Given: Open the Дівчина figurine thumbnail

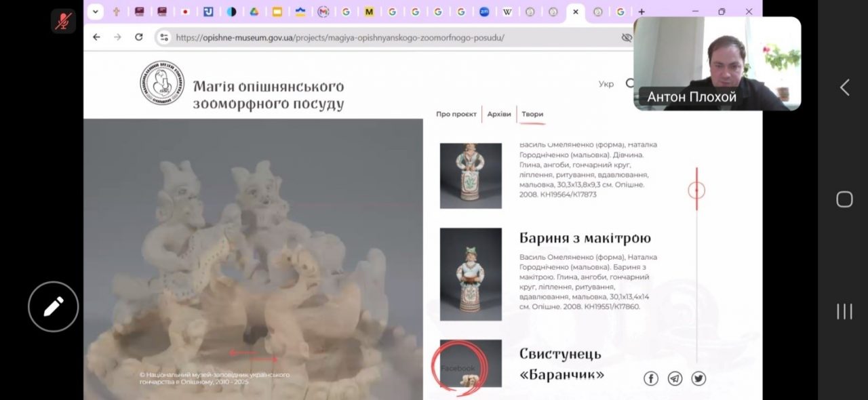Looking at the screenshot, I should point(471,176).
